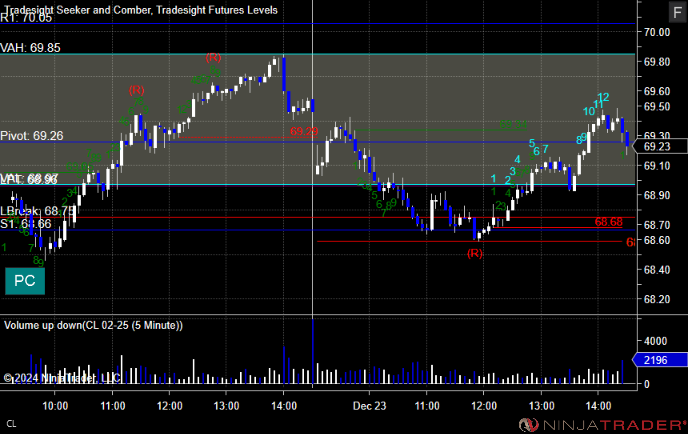Click the cyan count number 7
This screenshot has width=688, height=434.
click(545, 149)
